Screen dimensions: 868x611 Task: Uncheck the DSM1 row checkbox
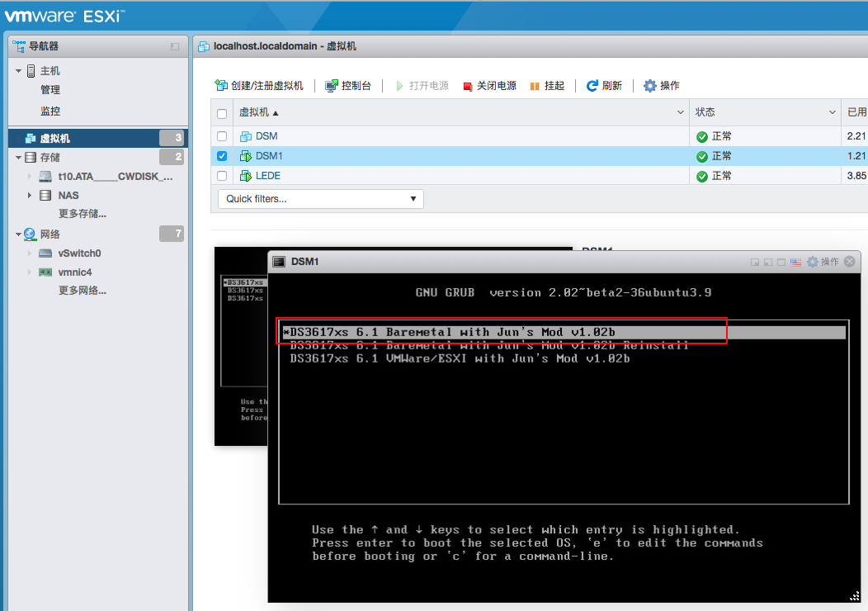click(x=222, y=156)
